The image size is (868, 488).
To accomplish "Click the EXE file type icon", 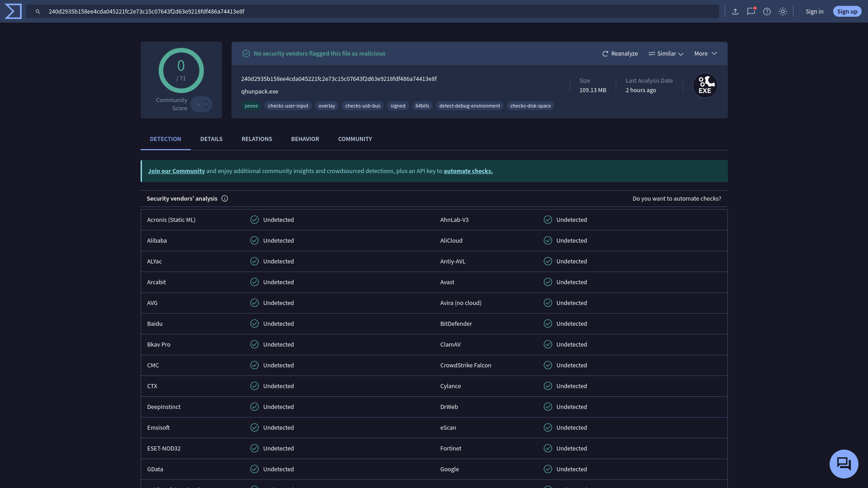I will (x=705, y=85).
